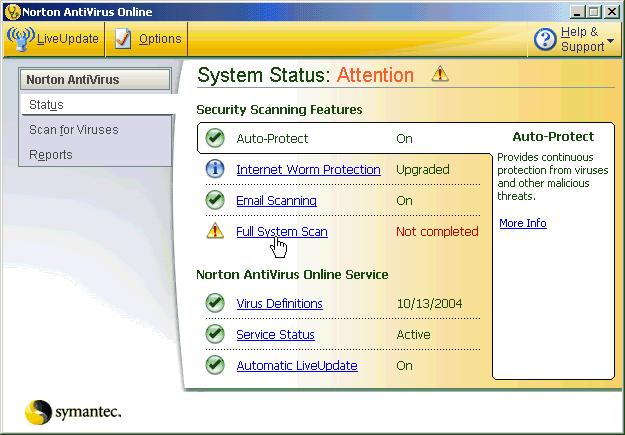
Task: Click the Options checklist icon
Action: point(123,39)
